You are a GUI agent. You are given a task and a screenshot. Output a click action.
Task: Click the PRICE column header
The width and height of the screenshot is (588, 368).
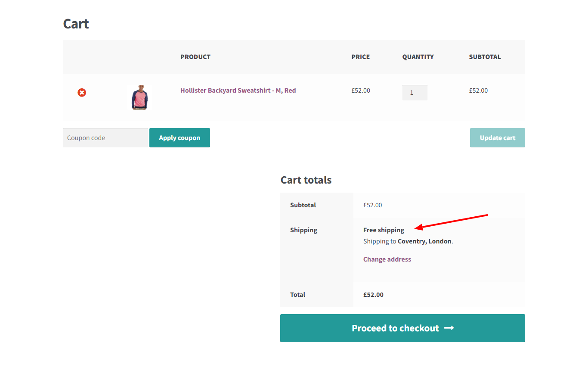(360, 56)
